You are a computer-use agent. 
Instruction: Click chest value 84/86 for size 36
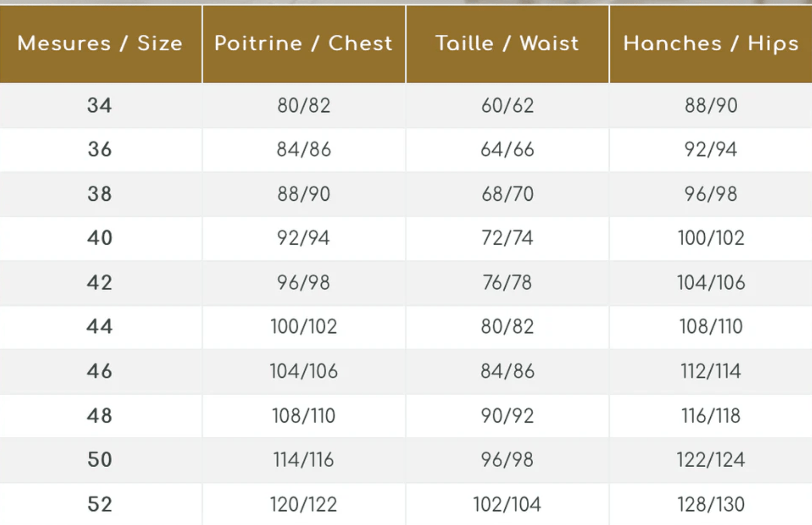point(304,150)
